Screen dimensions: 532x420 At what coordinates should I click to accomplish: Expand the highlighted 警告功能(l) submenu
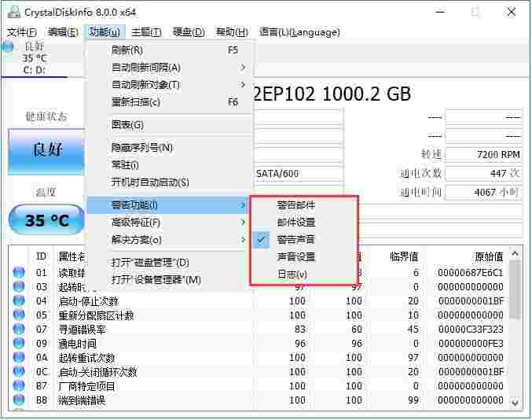167,204
